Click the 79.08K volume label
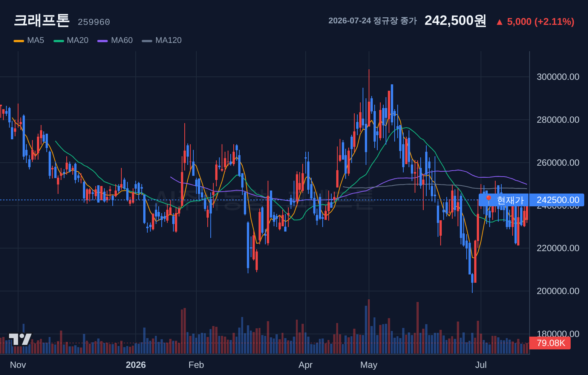588x375 pixels. (x=550, y=343)
